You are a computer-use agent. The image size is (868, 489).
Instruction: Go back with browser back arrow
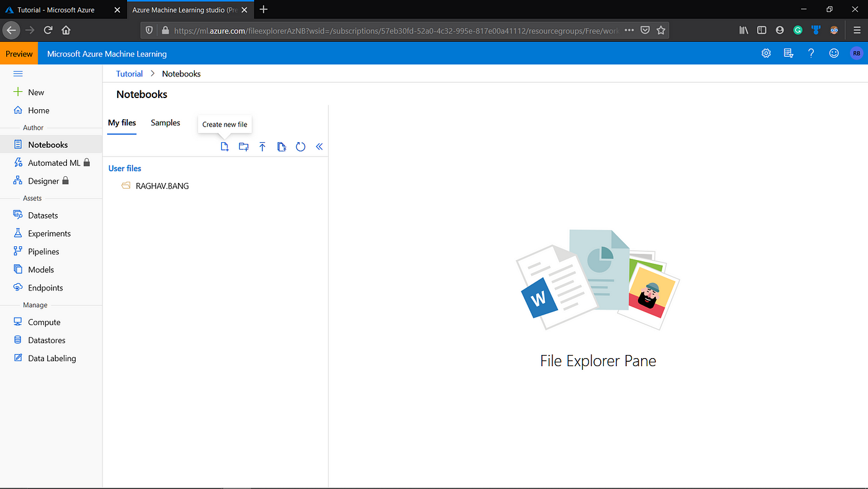[x=11, y=30]
